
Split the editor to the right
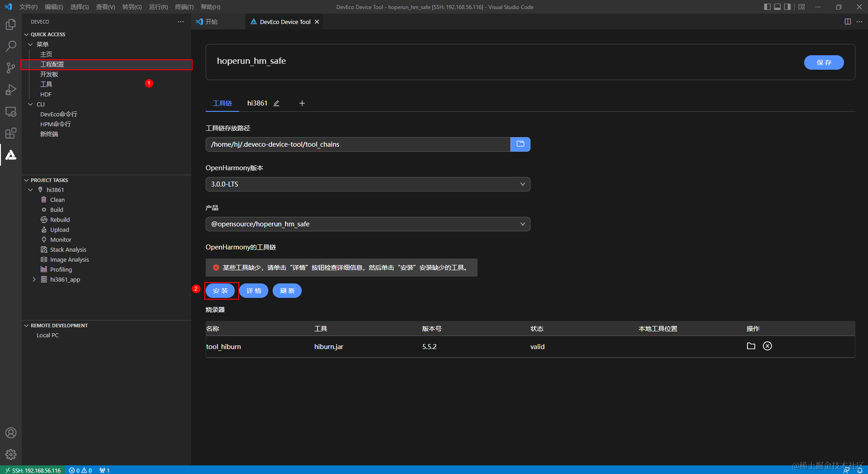[848, 22]
